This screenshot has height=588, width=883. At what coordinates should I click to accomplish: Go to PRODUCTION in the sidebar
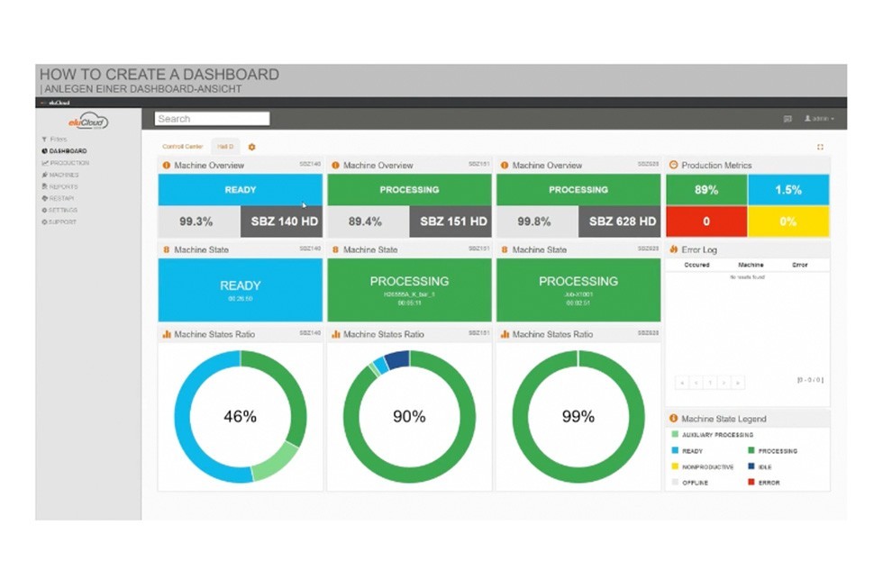(x=65, y=163)
